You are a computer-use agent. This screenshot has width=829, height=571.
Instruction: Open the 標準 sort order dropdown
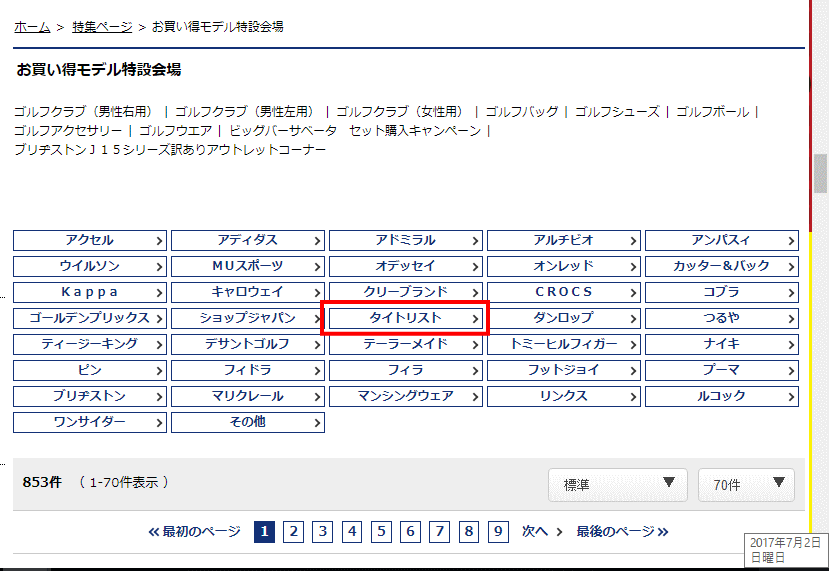pyautogui.click(x=618, y=484)
